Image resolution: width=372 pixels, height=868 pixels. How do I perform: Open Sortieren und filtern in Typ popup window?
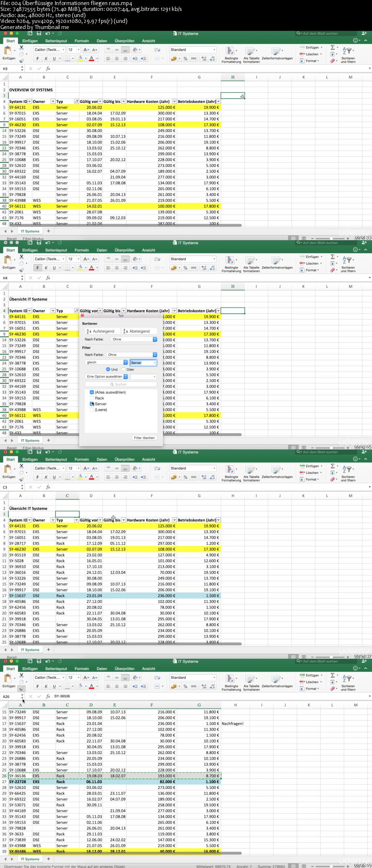(348, 264)
